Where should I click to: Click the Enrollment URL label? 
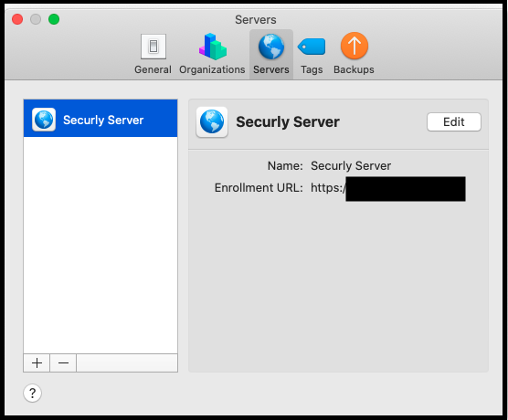(259, 188)
